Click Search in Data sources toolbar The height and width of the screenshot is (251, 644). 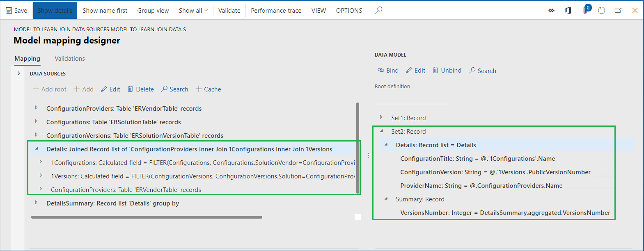[x=174, y=89]
